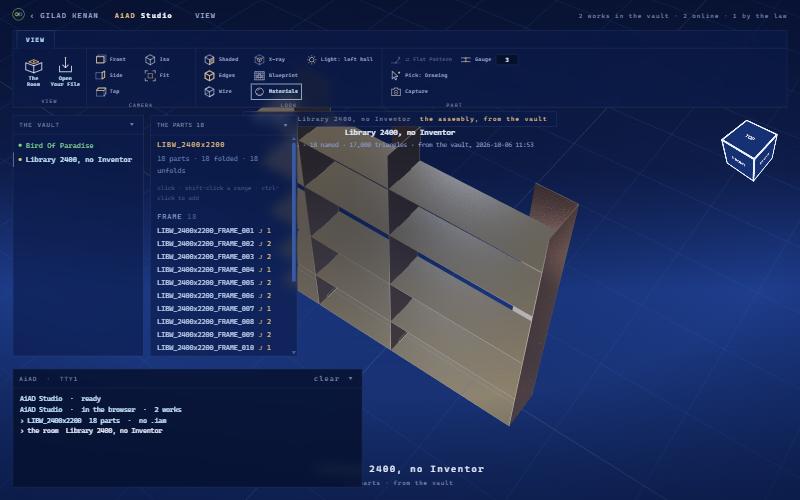Click the Gauge value field

(x=507, y=60)
